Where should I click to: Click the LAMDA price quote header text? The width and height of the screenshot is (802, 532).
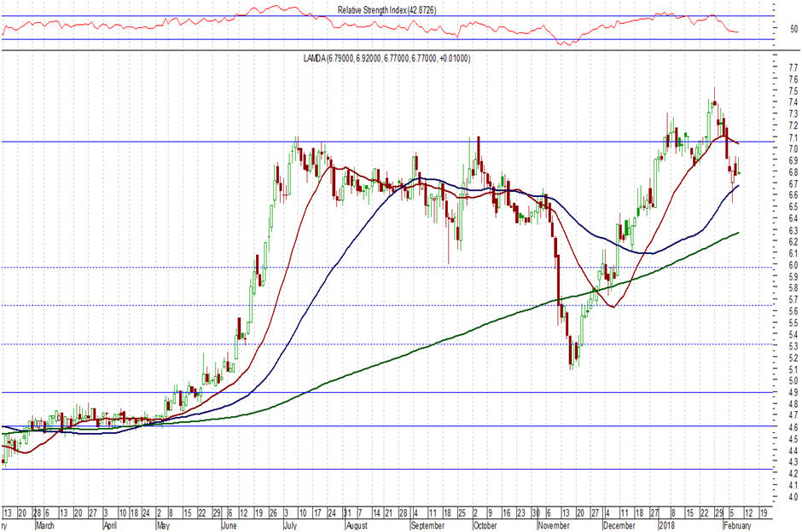386,58
